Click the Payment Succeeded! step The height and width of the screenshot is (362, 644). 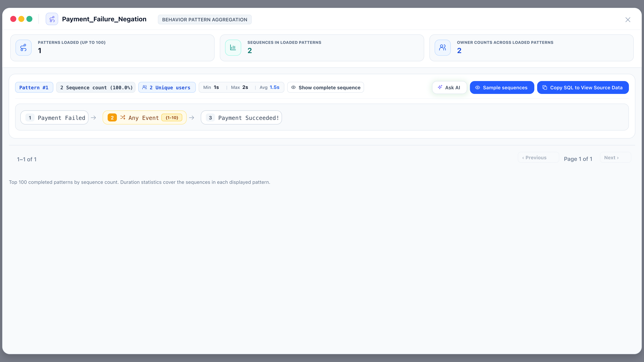tap(241, 117)
